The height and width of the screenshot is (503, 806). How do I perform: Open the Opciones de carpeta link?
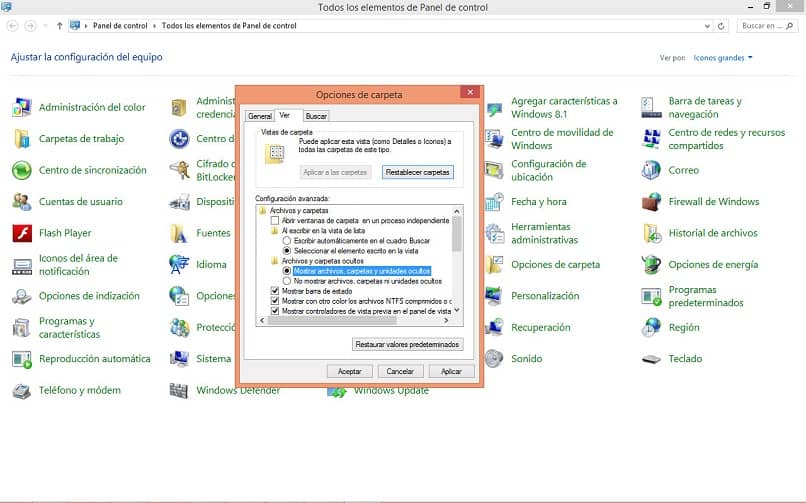coord(555,265)
